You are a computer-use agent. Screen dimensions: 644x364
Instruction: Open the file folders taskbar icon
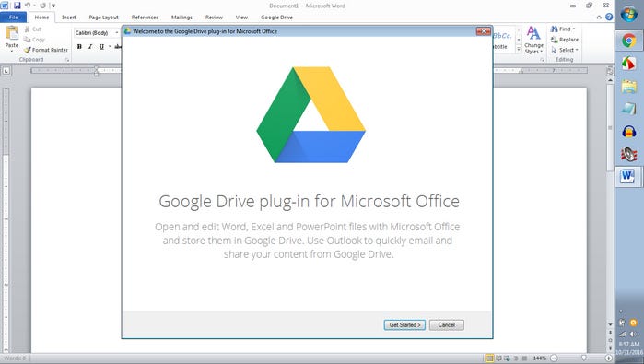pyautogui.click(x=629, y=87)
